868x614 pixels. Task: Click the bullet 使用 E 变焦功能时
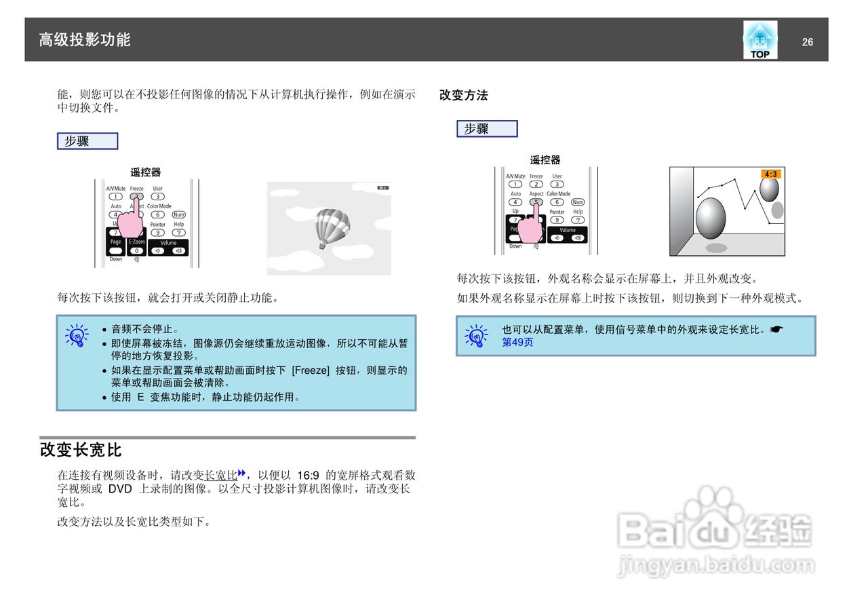205,397
